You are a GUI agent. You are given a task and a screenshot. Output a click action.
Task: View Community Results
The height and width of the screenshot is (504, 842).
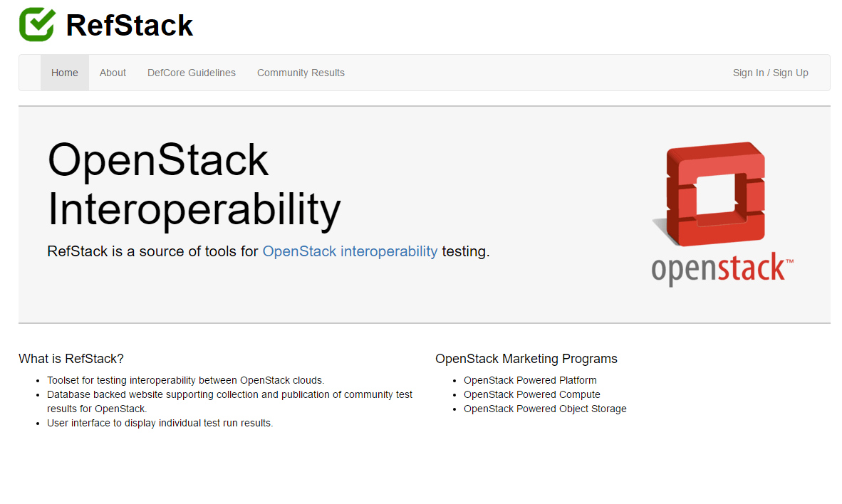pos(301,73)
